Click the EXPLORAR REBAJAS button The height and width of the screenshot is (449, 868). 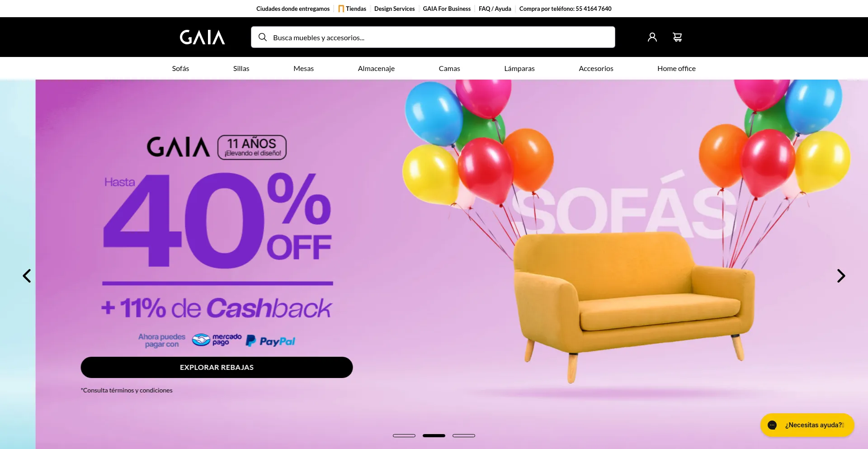pos(217,367)
